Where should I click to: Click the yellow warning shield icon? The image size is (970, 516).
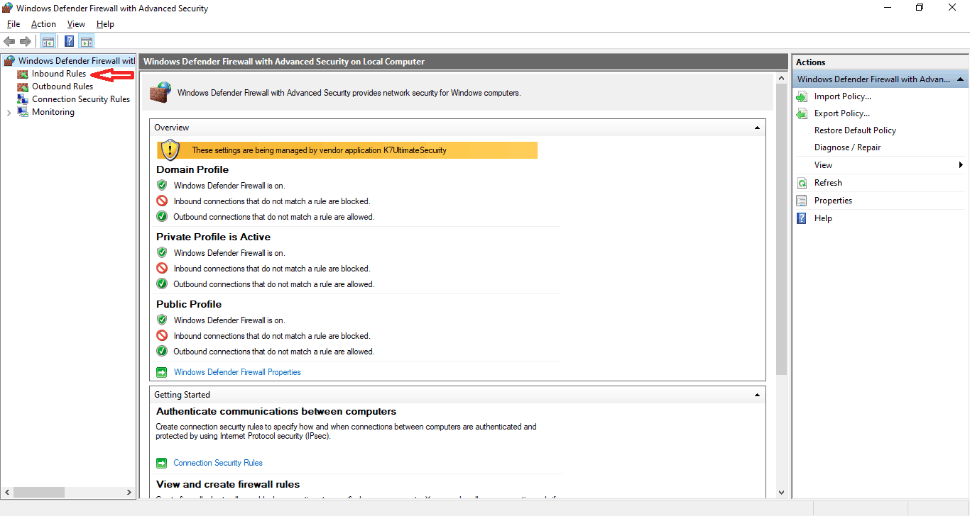click(x=170, y=150)
